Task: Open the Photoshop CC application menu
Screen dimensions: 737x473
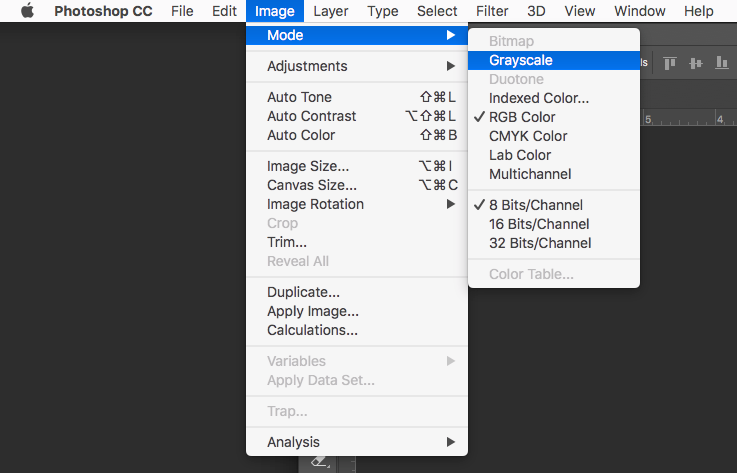Action: [103, 11]
